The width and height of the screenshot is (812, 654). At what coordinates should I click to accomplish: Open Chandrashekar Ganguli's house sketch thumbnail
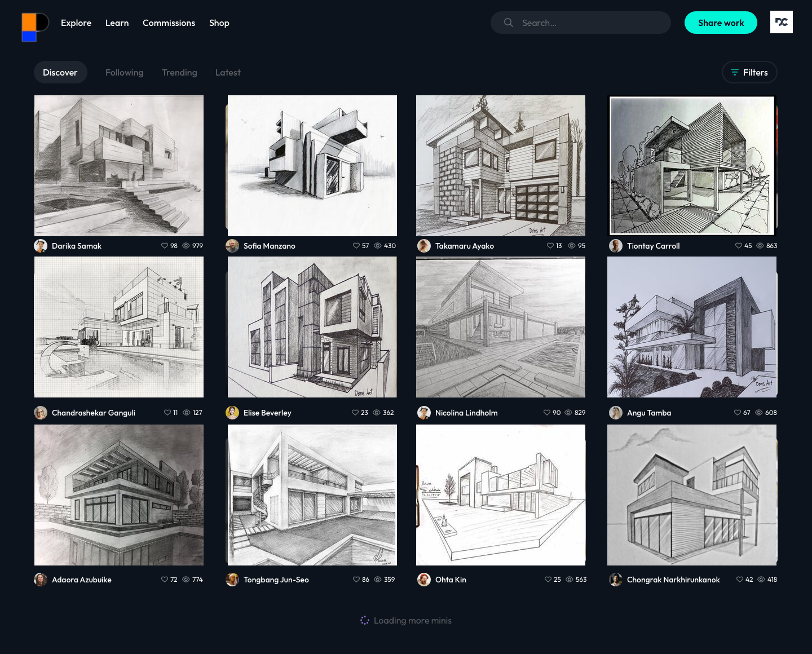(119, 327)
